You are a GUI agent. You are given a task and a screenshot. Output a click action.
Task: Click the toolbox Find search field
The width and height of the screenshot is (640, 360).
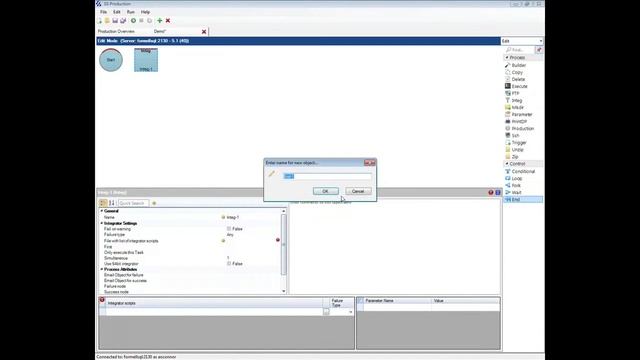520,50
